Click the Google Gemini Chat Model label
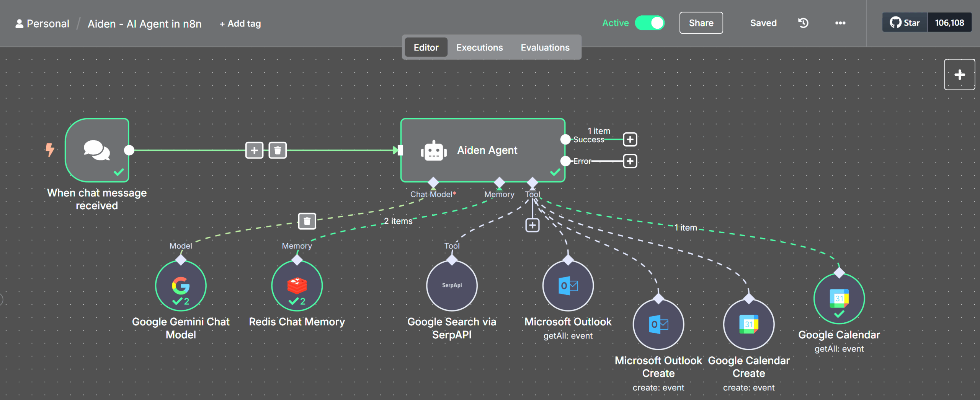The width and height of the screenshot is (980, 400). 181,328
